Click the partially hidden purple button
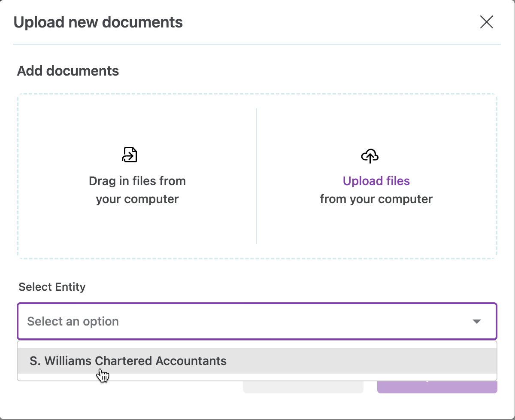The image size is (515, 420). pyautogui.click(x=437, y=387)
